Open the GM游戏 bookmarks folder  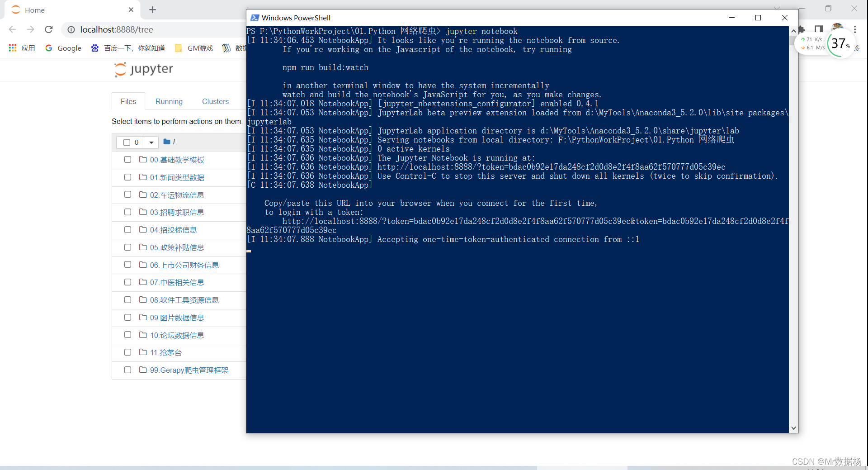[194, 48]
